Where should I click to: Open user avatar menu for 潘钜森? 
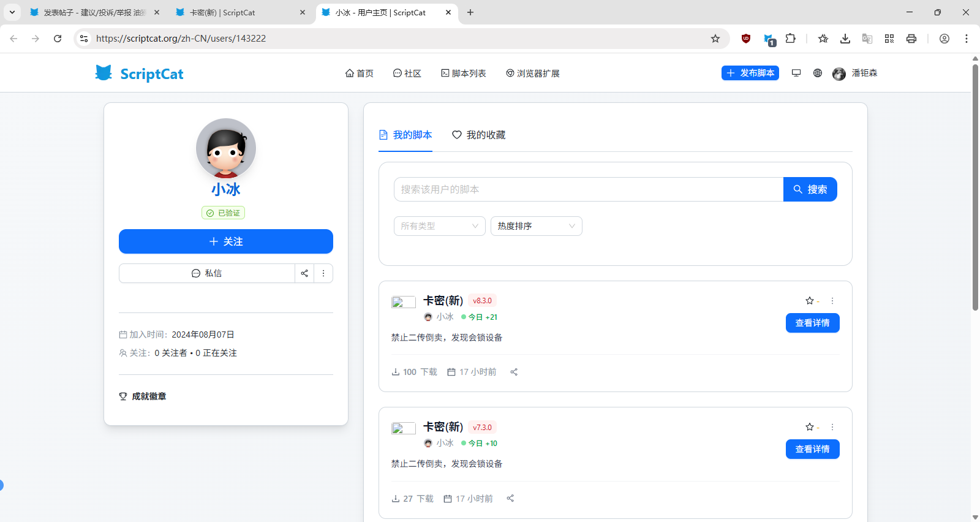[855, 73]
